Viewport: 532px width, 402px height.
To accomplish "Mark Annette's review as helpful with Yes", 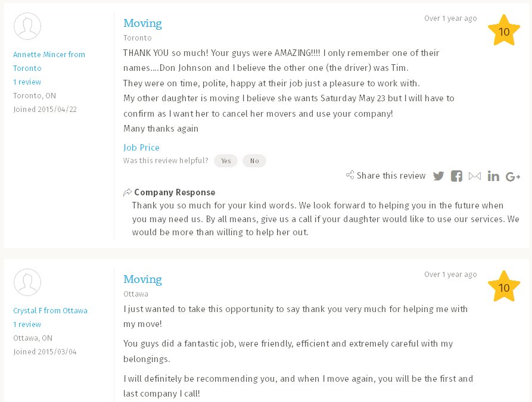I will point(226,161).
